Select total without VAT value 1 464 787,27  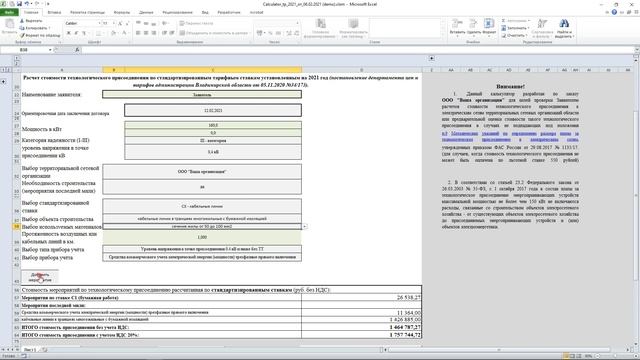pyautogui.click(x=362, y=327)
